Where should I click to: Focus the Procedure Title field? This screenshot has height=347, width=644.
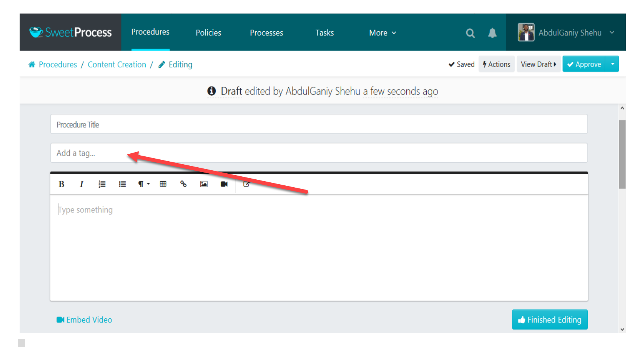click(319, 124)
